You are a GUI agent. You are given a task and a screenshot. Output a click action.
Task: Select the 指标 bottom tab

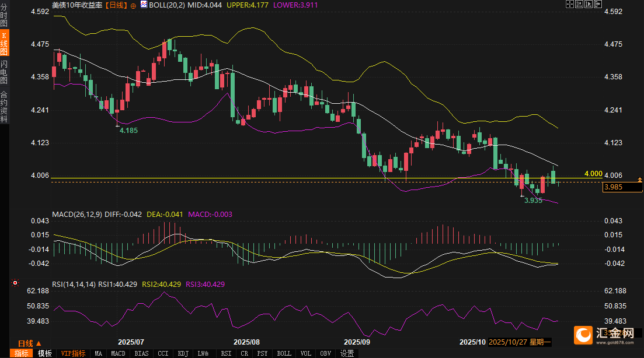tap(22, 353)
